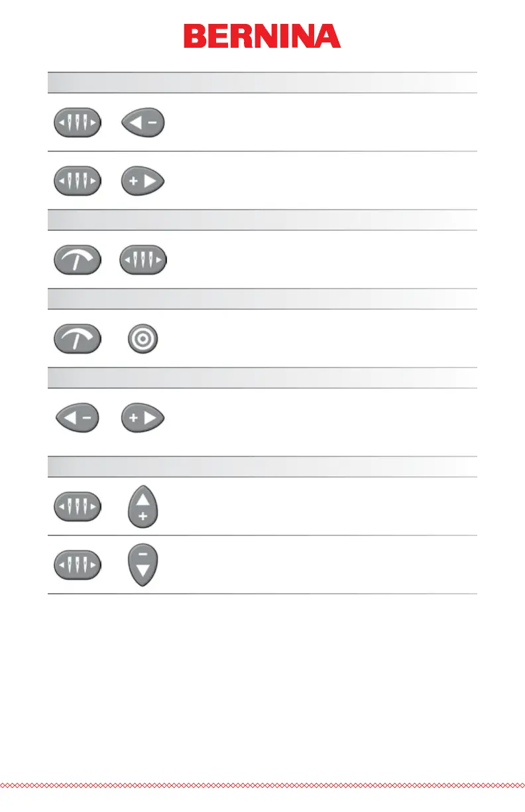Click gray header bar directly below BERNINA logo
Image resolution: width=525 pixels, height=812 pixels.
[262, 82]
